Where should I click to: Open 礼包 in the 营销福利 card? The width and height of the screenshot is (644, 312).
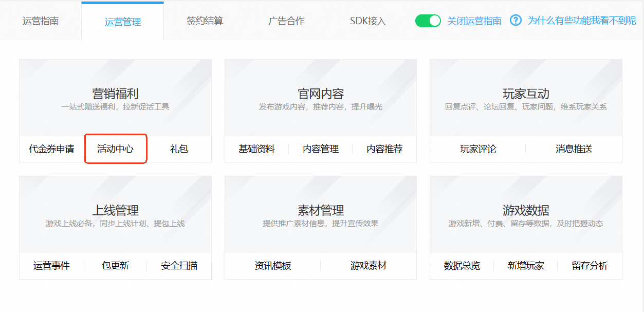(179, 149)
